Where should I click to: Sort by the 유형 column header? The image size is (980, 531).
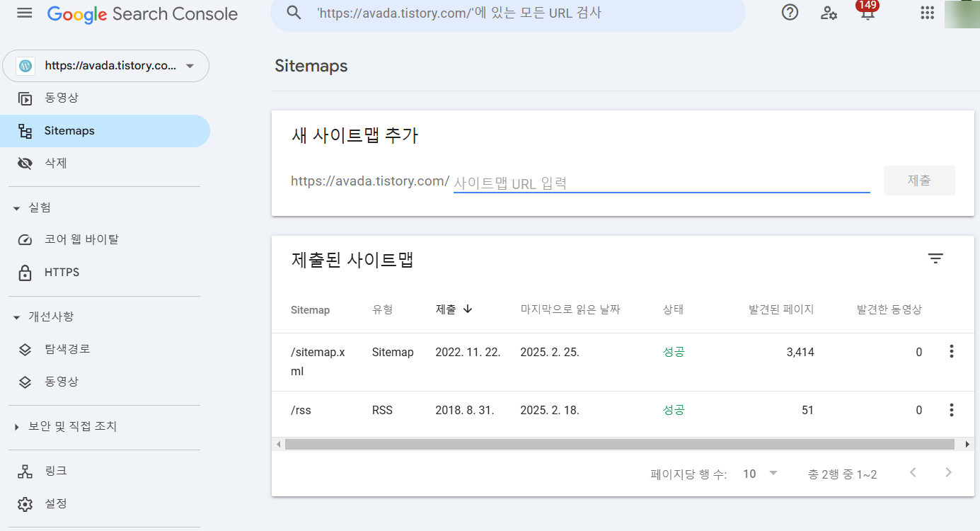[383, 309]
